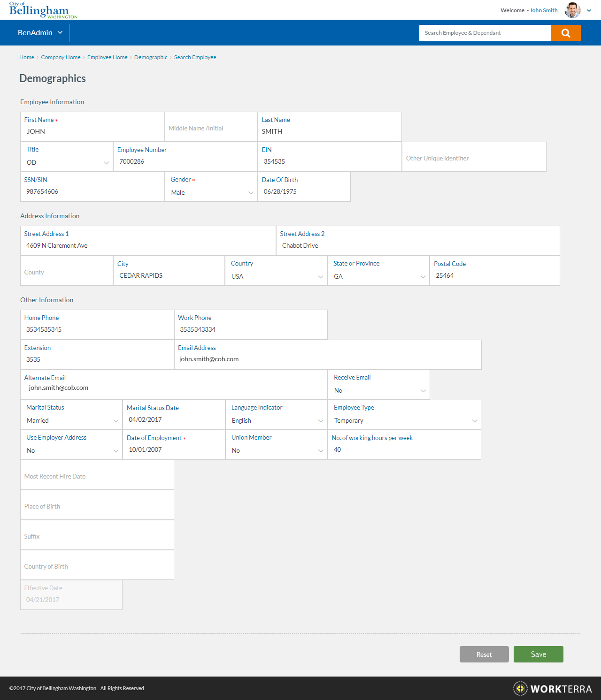
Task: Click the orange search magnifier button
Action: [x=565, y=33]
